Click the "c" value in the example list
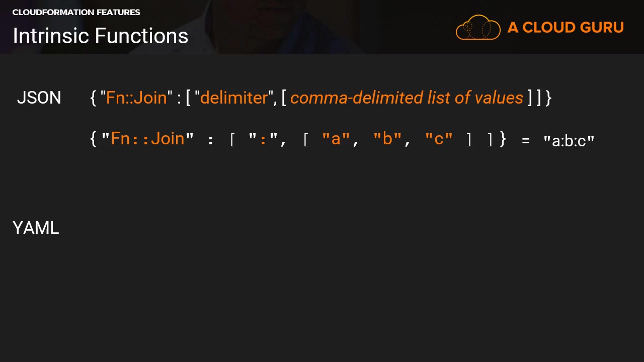The width and height of the screenshot is (644, 362). pyautogui.click(x=439, y=139)
